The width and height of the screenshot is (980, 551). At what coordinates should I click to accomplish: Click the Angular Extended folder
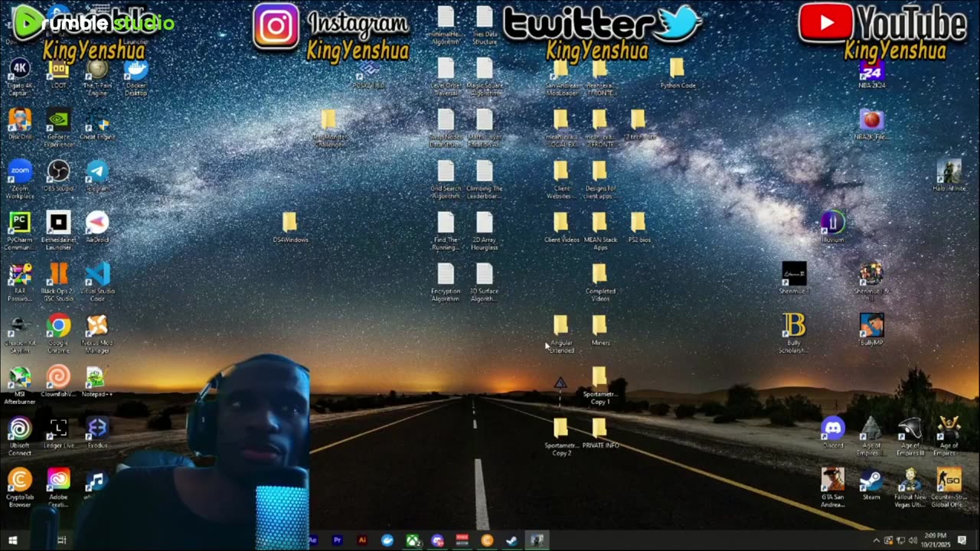click(x=561, y=334)
